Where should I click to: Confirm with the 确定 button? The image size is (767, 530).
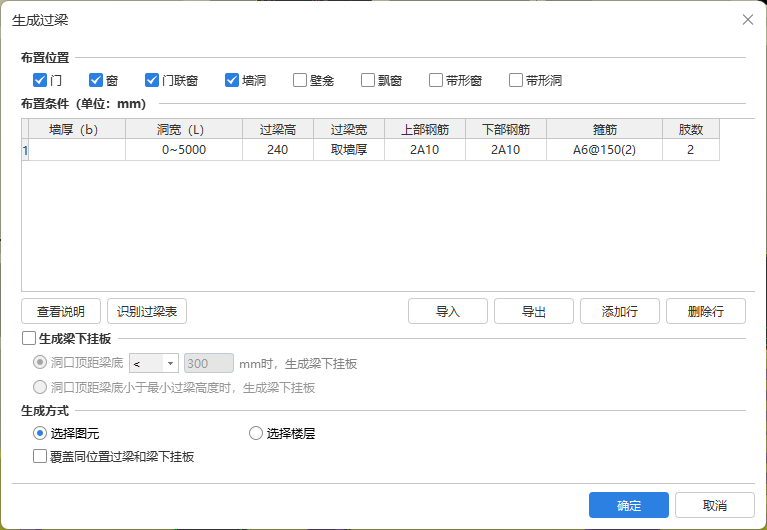[x=629, y=505]
